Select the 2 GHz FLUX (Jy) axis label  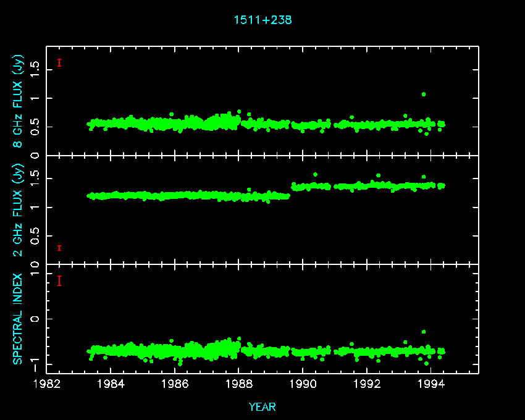[18, 211]
